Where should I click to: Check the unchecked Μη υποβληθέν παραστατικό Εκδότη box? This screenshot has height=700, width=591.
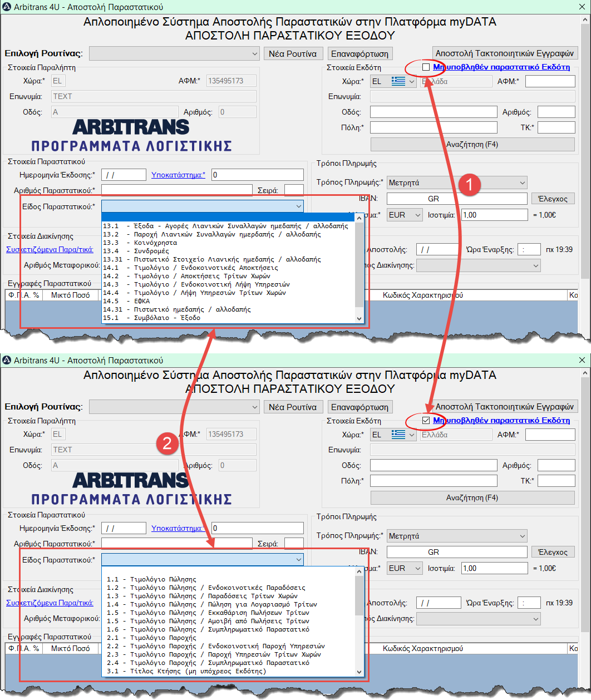426,67
